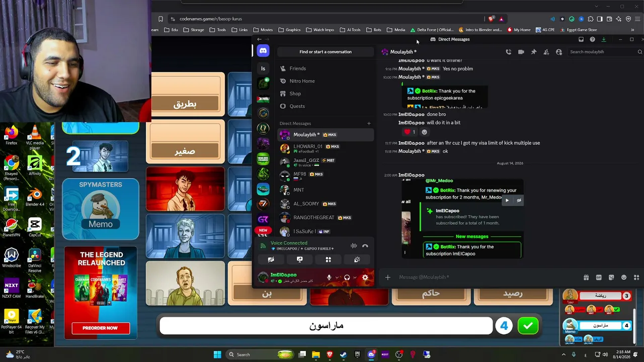Open Nitro Home in Discord

(326, 81)
